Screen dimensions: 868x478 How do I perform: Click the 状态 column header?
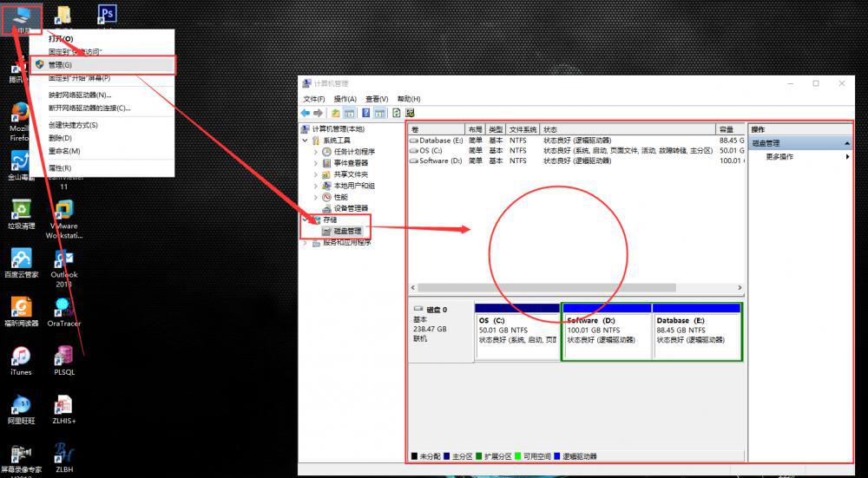pos(628,129)
